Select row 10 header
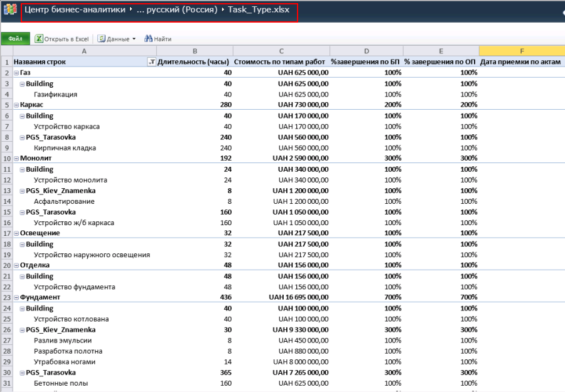The width and height of the screenshot is (565, 392). (x=7, y=159)
